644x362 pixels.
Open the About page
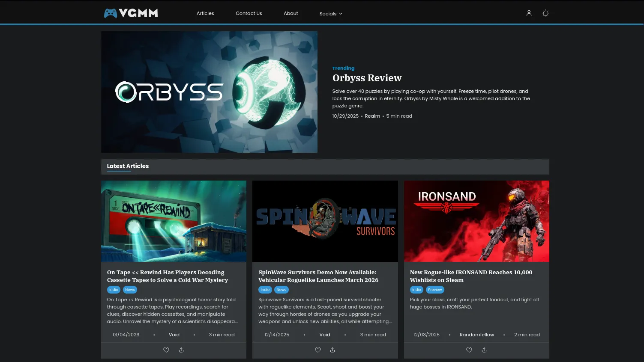pyautogui.click(x=291, y=13)
